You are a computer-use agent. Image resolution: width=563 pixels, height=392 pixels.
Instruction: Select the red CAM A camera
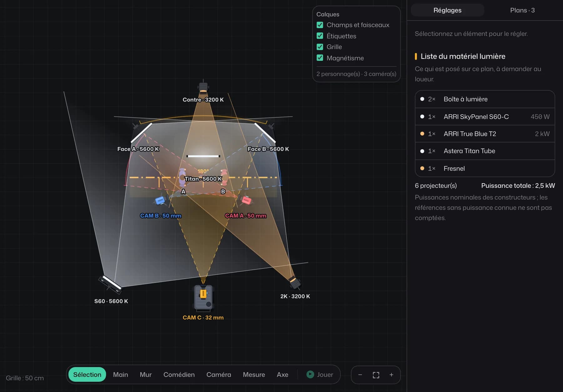(246, 200)
